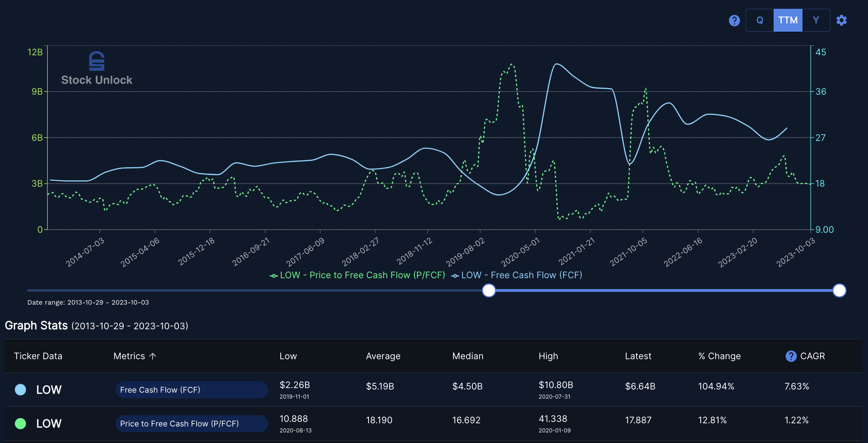Click the CAGR help icon
The height and width of the screenshot is (443, 868).
pos(791,356)
